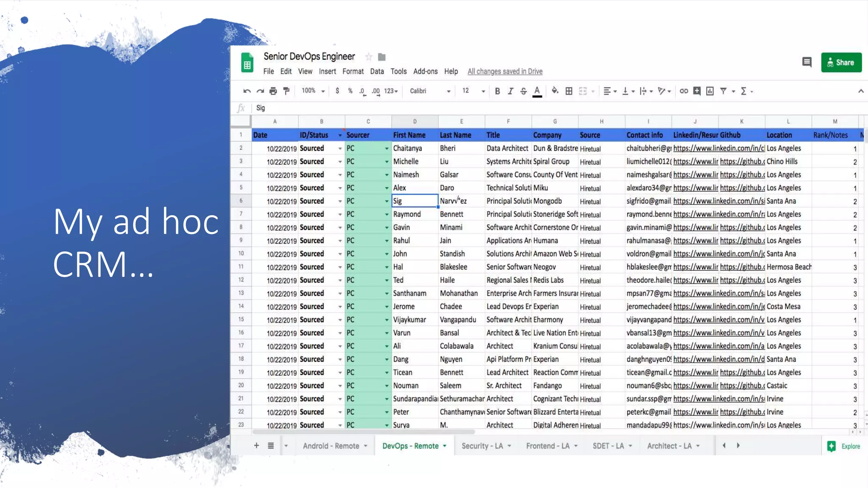Open the text color picker
Screen dimensions: 868x488
tap(537, 91)
